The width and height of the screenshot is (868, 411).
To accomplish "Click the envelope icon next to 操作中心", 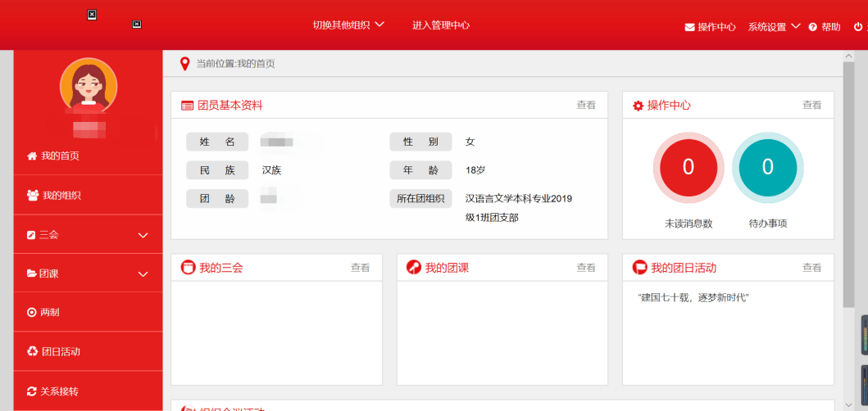I will tap(690, 27).
